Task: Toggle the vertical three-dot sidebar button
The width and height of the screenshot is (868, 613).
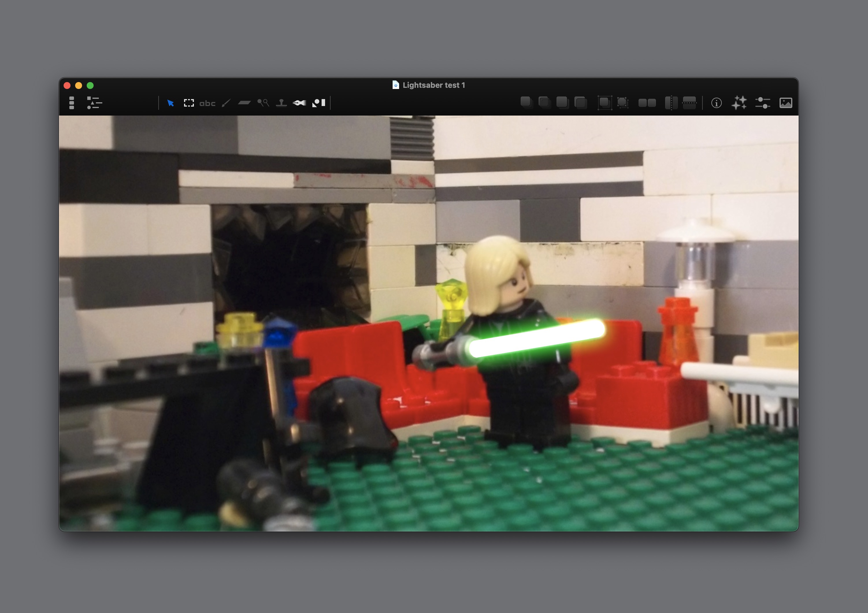Action: (71, 103)
